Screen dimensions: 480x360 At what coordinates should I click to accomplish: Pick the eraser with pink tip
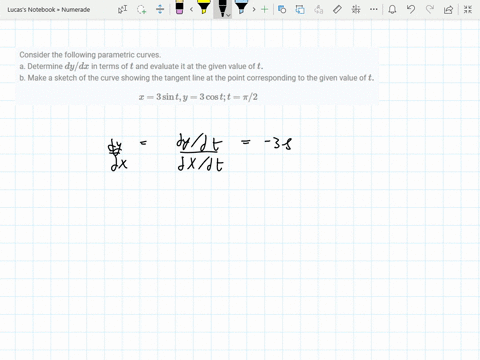click(x=179, y=8)
